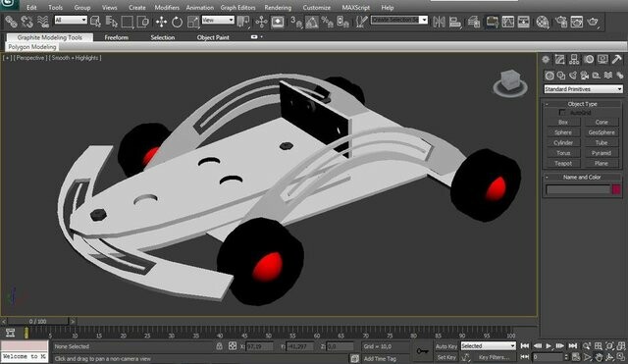
Task: Click the Teapot primitive button
Action: [x=563, y=164]
